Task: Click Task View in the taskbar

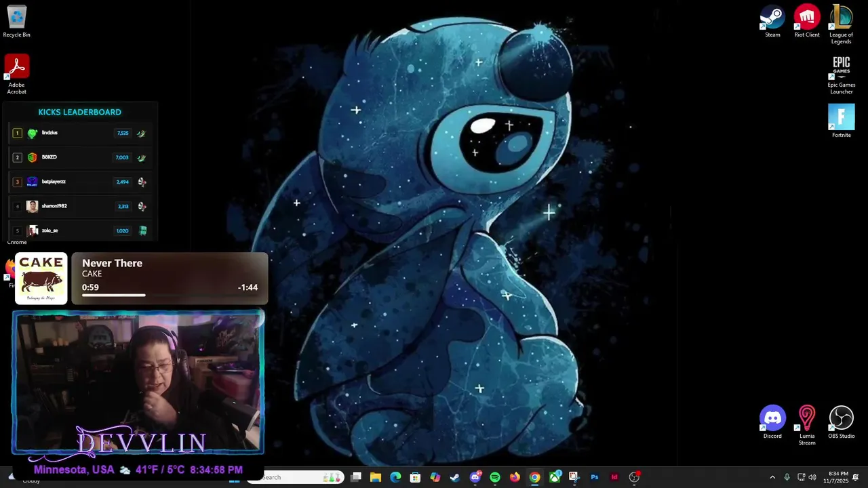Action: pyautogui.click(x=356, y=477)
